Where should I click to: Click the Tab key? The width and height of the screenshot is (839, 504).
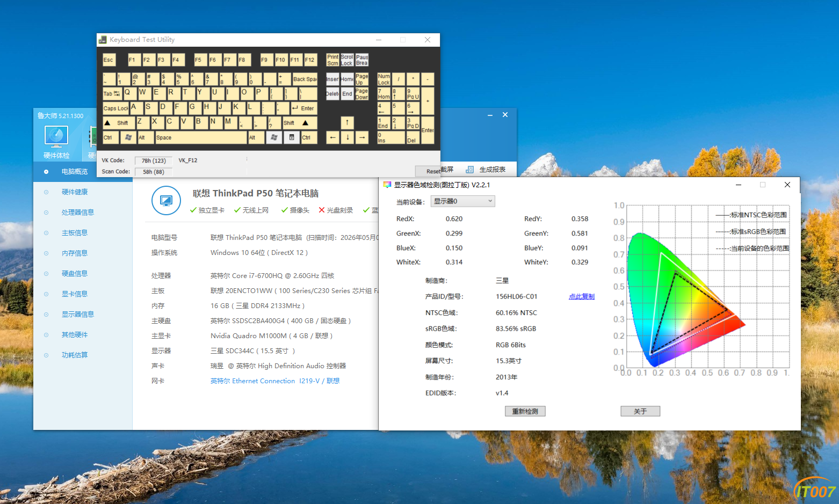point(112,94)
